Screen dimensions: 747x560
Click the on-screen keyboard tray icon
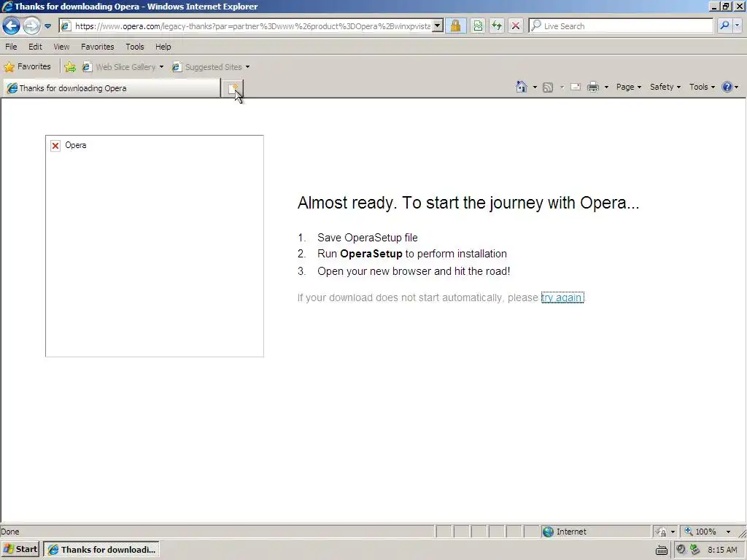661,550
